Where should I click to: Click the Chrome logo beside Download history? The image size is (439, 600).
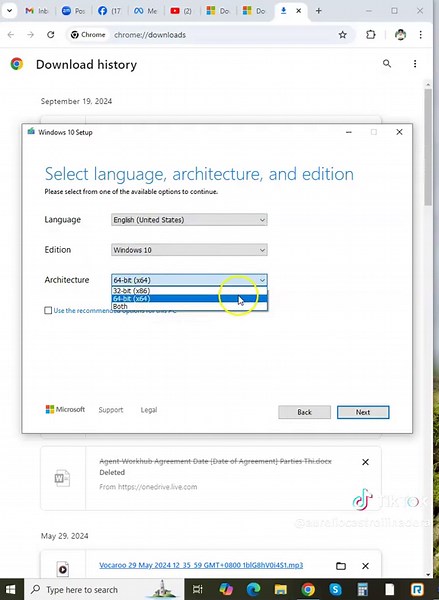[x=16, y=64]
